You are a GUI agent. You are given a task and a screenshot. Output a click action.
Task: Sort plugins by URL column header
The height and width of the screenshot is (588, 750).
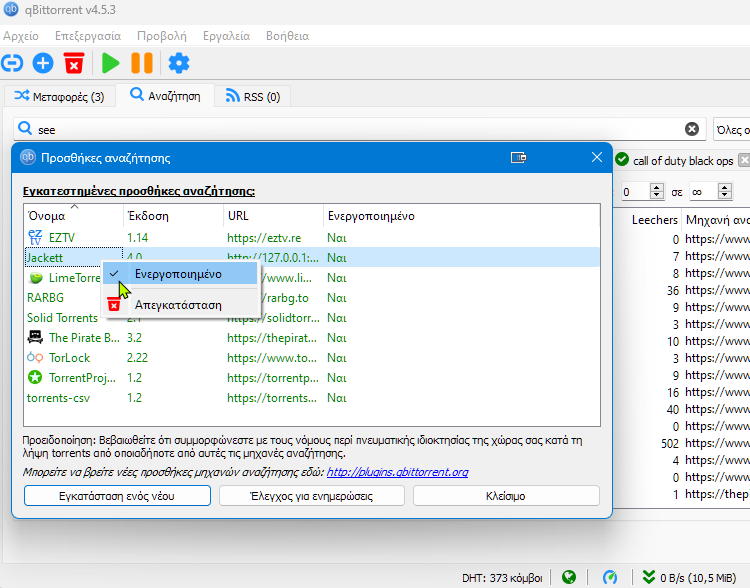(x=273, y=216)
